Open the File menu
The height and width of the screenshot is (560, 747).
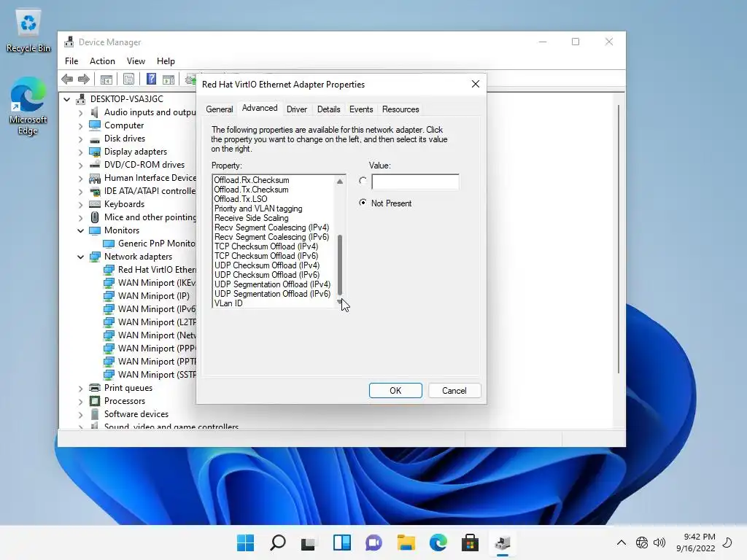[x=71, y=61]
